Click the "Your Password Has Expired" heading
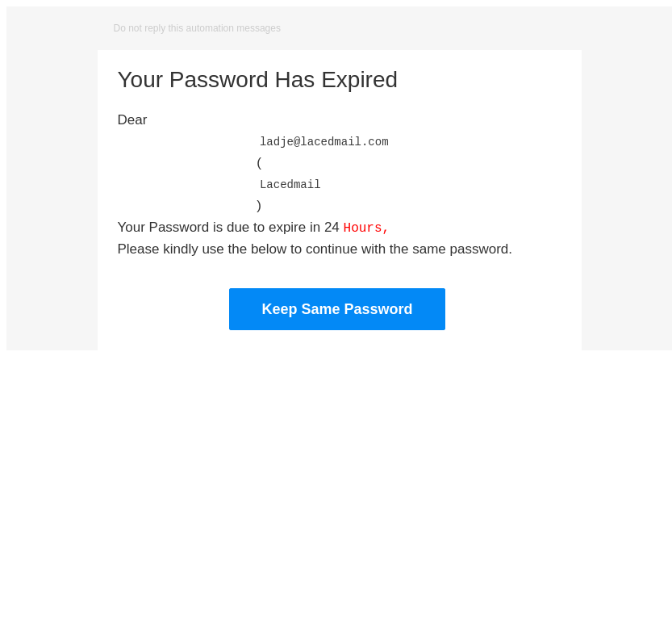Image resolution: width=672 pixels, height=620 pixels. tap(257, 80)
